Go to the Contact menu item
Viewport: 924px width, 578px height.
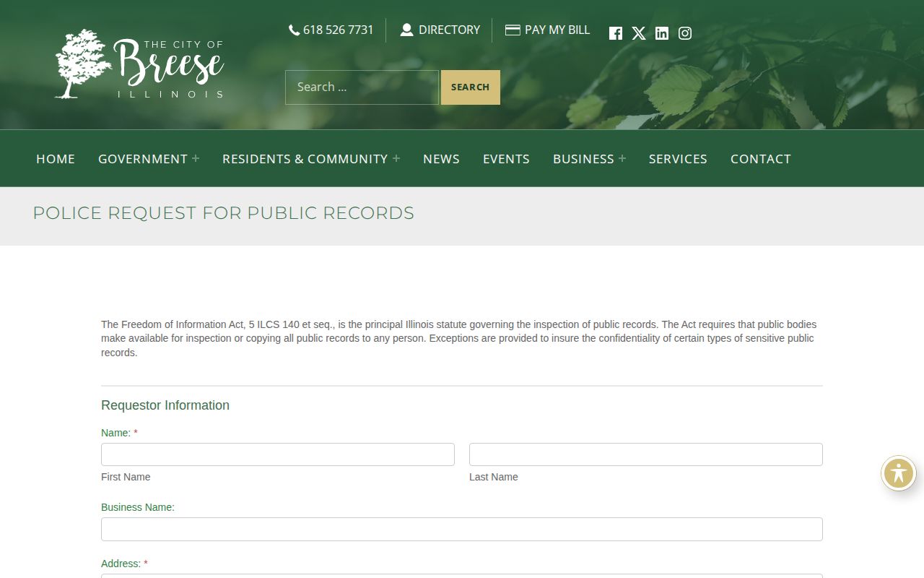point(761,159)
